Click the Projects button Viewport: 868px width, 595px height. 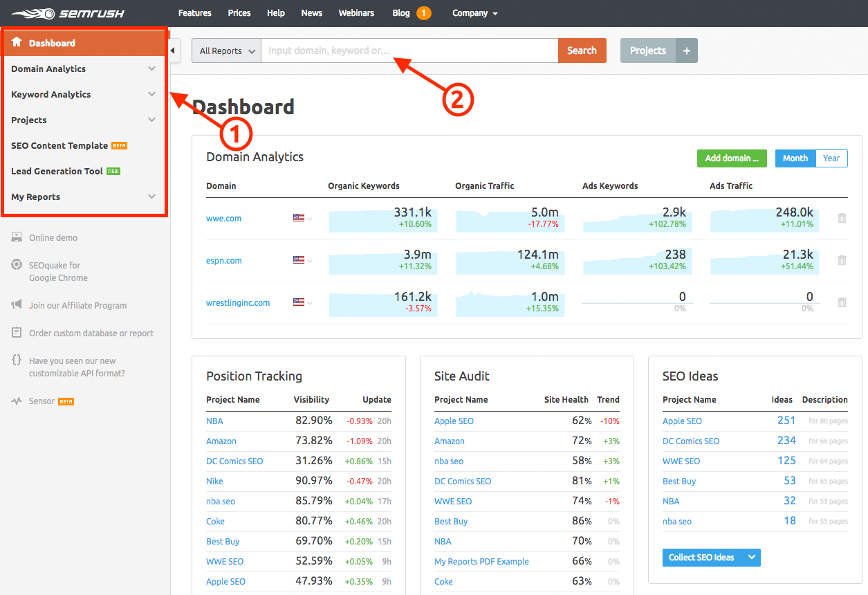[648, 51]
